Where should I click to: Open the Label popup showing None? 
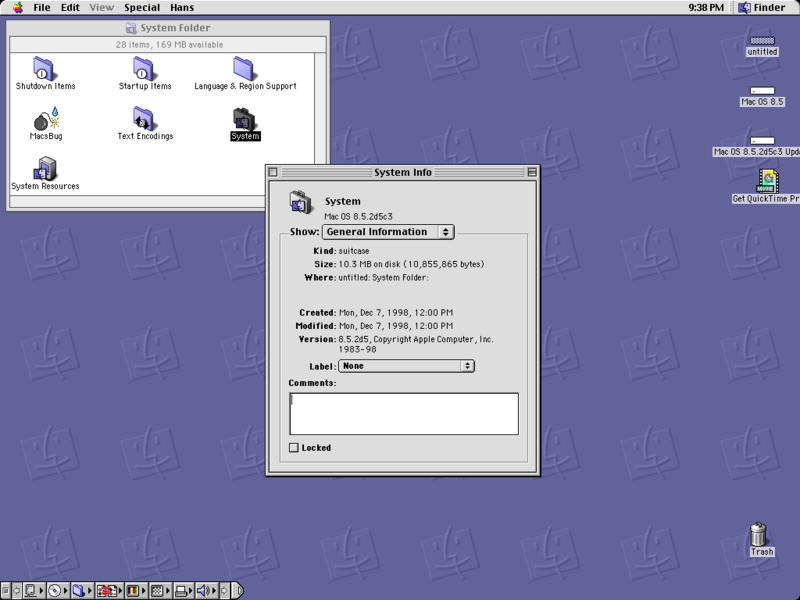406,365
